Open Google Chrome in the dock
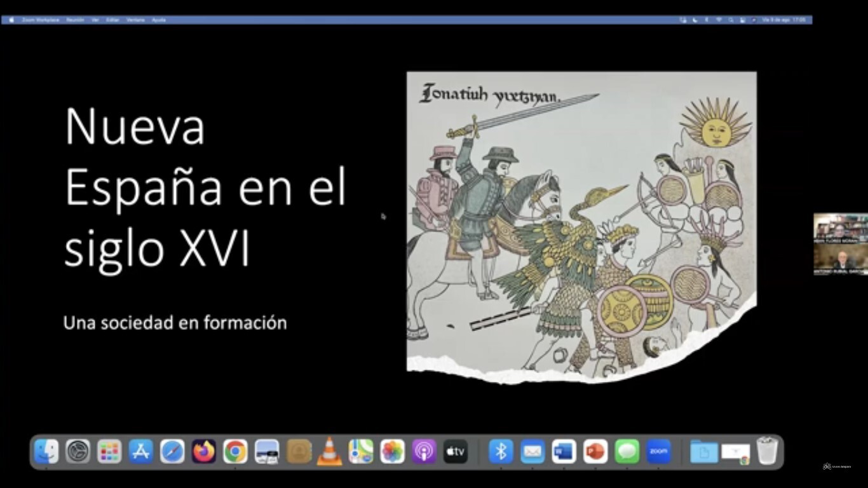 click(x=235, y=452)
